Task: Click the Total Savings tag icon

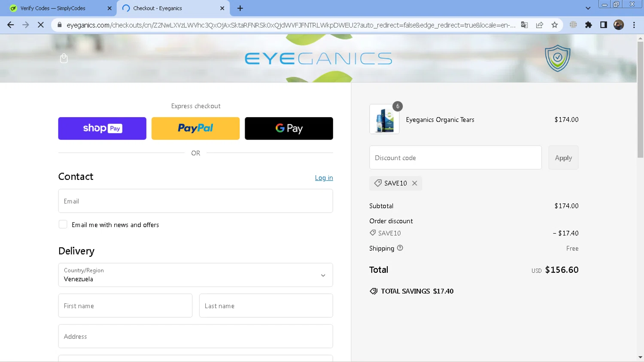Action: (374, 291)
